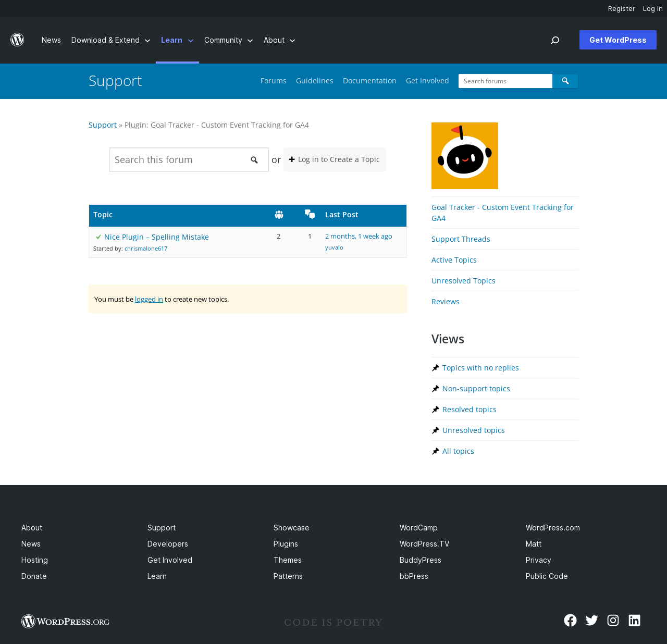Click the resolved checkmark next to Nice Plugin topic
Viewport: 667px width, 644px height.
click(98, 237)
